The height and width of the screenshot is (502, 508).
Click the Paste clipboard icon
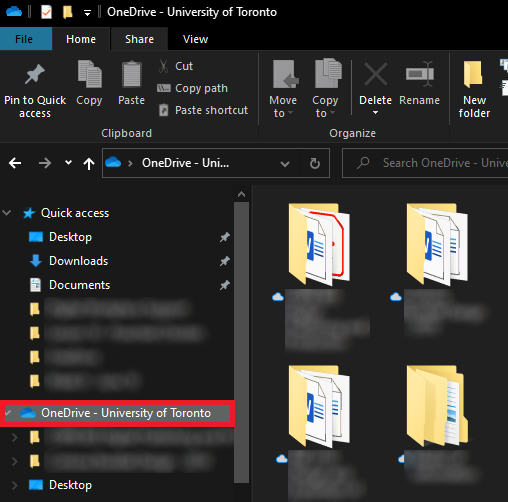pos(132,74)
